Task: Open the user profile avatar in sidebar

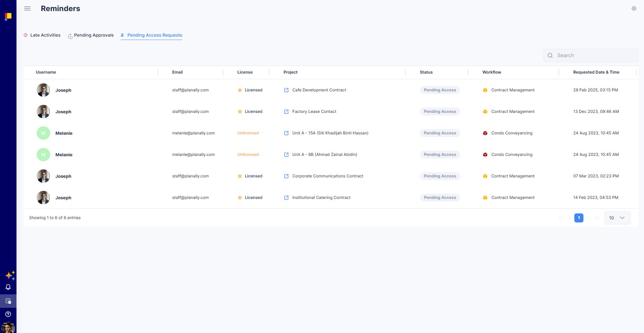Action: tap(8, 328)
